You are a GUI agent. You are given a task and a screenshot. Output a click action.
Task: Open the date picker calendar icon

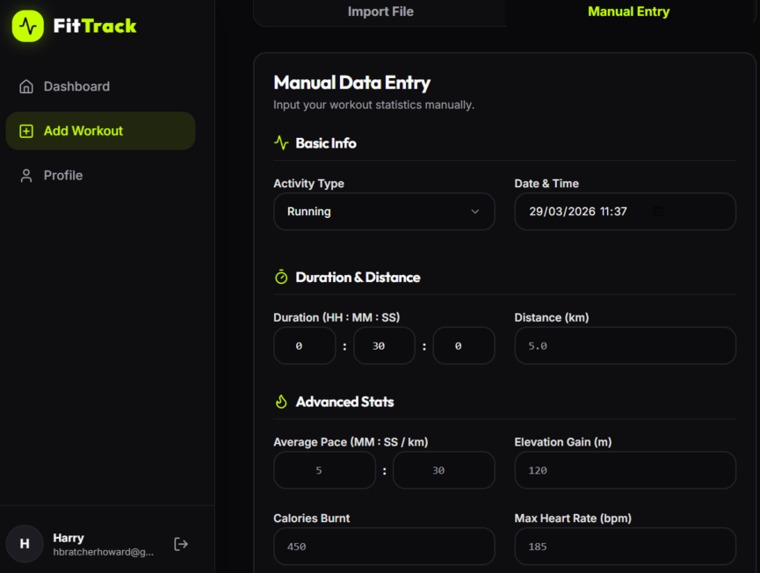[658, 211]
